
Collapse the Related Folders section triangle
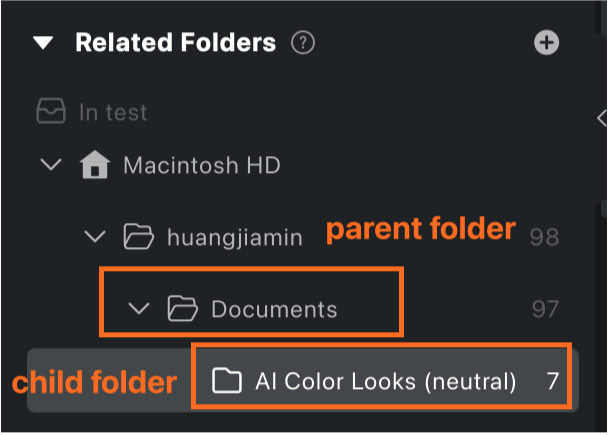pyautogui.click(x=43, y=43)
